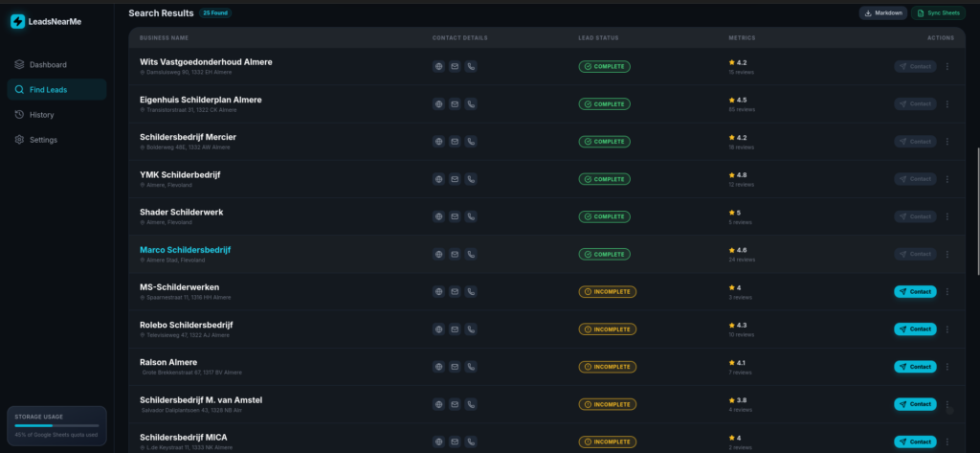
Task: Open more actions menu for Ralson Almere
Action: pos(947,367)
